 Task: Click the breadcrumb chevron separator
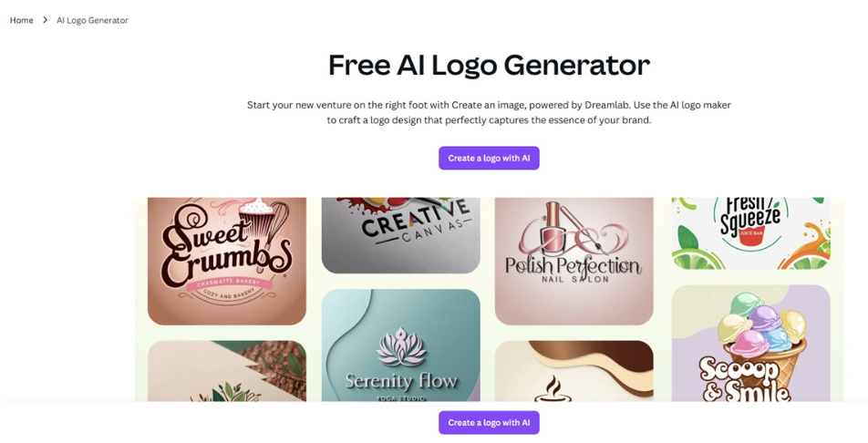tap(46, 20)
